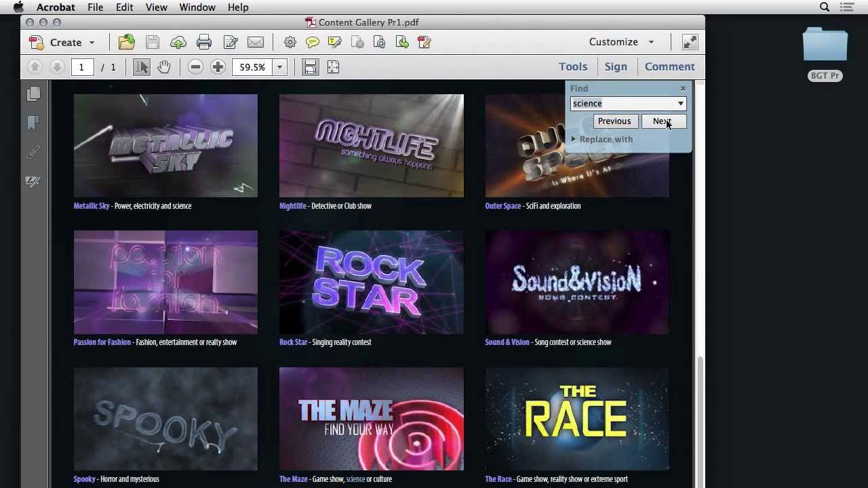The image size is (868, 488).
Task: Click highlighted word science in Maze caption
Action: point(355,479)
